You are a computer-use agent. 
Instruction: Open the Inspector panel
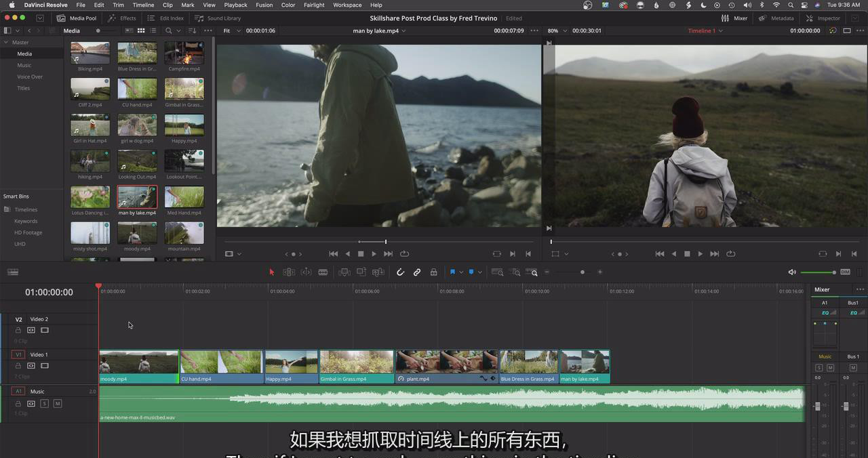[823, 18]
